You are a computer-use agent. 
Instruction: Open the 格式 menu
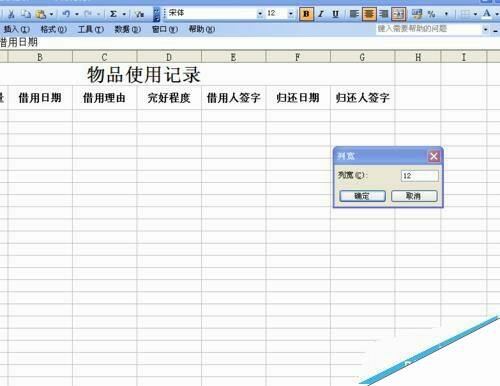coord(54,29)
